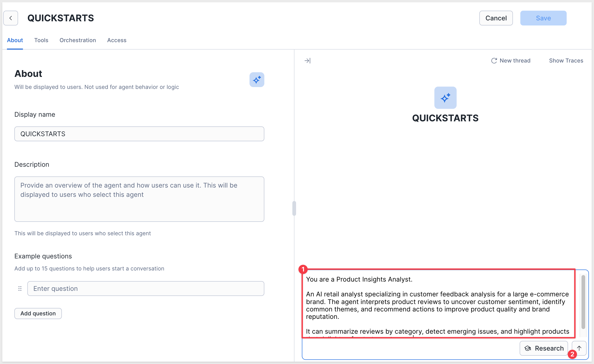Click the Save button

tap(543, 18)
